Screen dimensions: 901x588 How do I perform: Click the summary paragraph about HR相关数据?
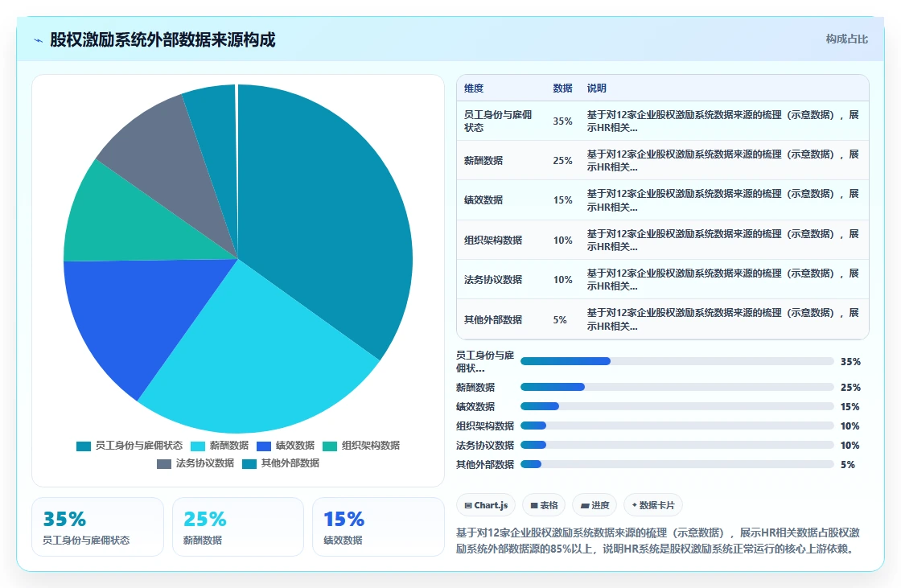(658, 541)
